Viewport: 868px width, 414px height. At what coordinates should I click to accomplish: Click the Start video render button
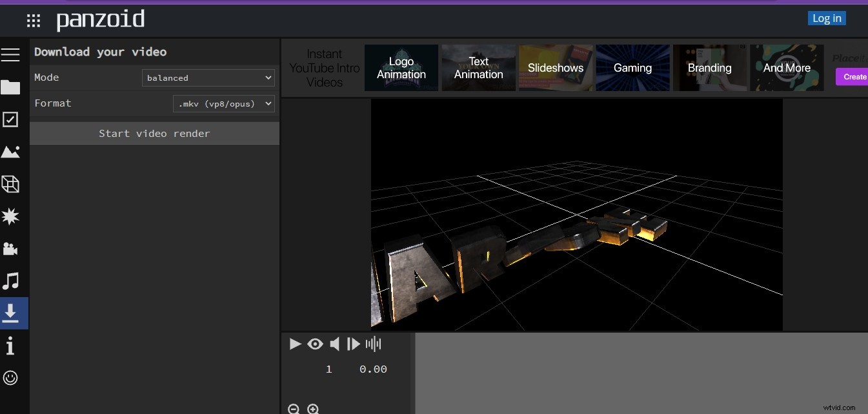click(x=154, y=134)
